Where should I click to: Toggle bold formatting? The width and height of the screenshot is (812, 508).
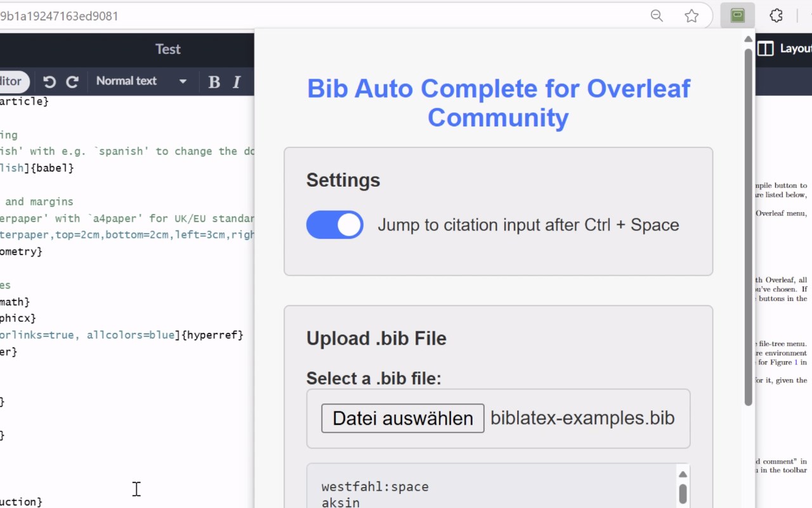tap(214, 81)
